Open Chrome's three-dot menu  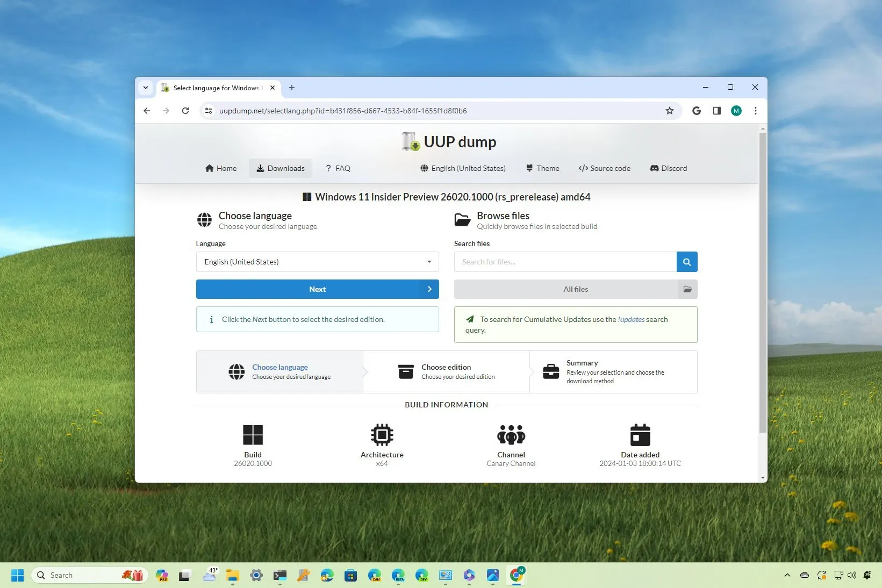click(x=756, y=111)
